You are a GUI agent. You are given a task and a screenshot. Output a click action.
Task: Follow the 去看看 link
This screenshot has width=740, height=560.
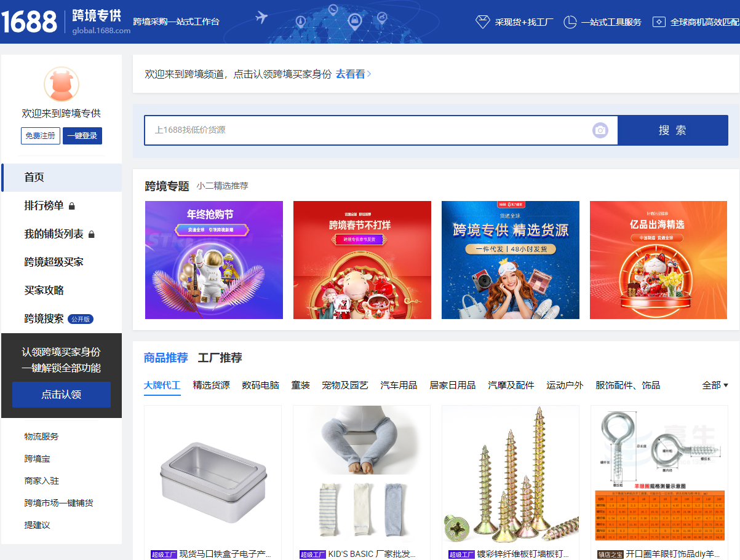coord(350,74)
